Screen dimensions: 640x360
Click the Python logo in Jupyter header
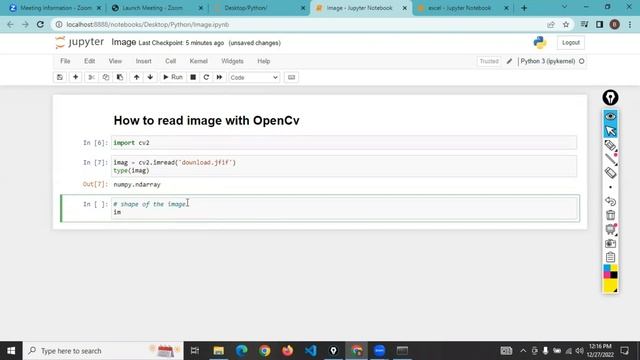click(x=540, y=42)
